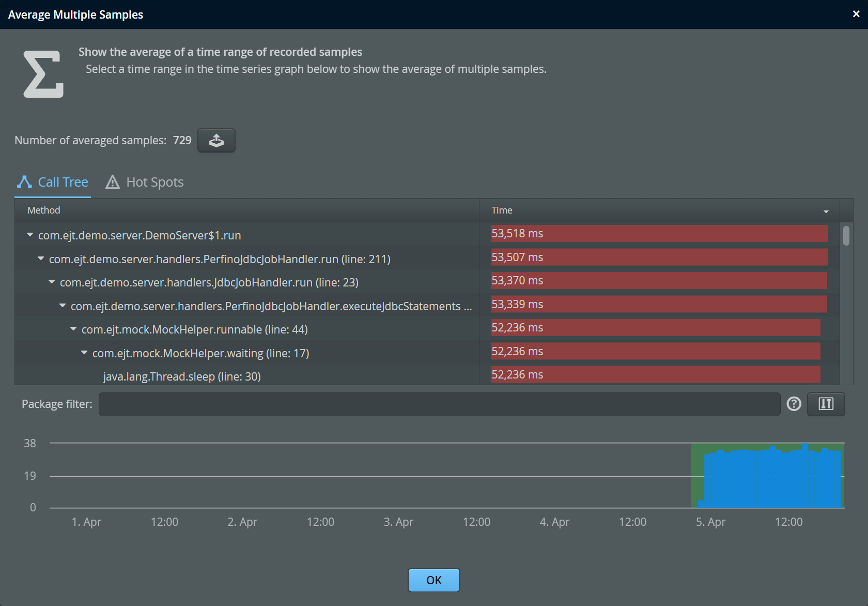868x606 pixels.
Task: Click the 3. Apr label on the time axis
Action: point(398,522)
